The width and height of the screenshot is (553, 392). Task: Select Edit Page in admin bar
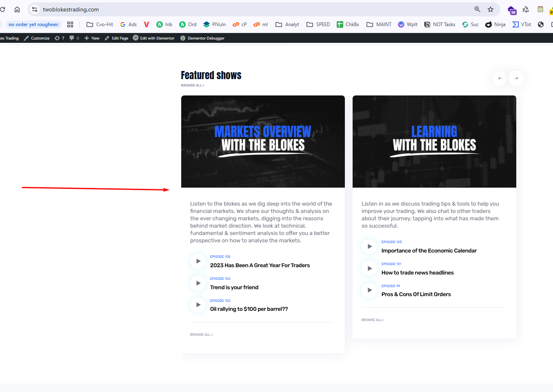point(116,38)
